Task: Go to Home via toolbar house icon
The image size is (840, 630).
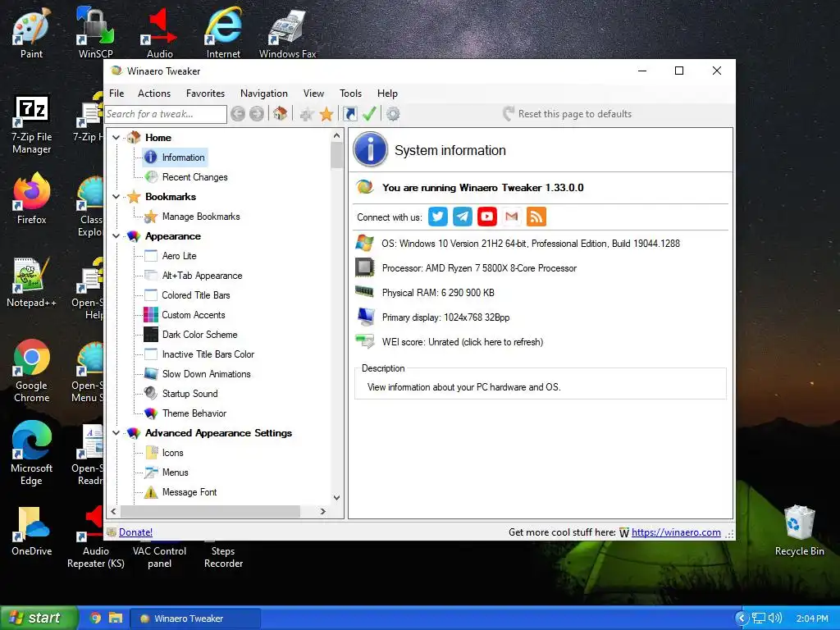Action: click(x=281, y=113)
